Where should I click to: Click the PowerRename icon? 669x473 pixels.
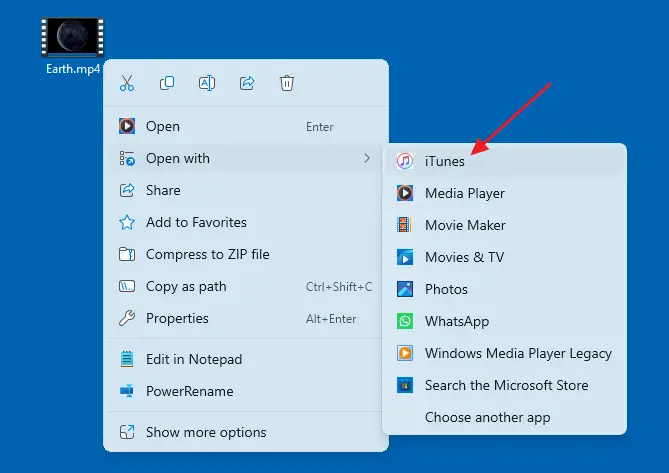point(127,391)
